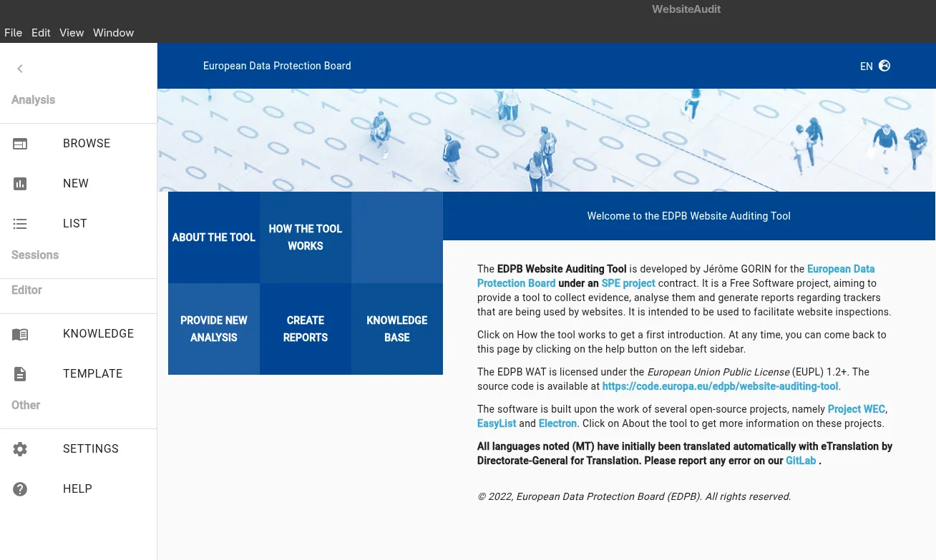
Task: Click the Knowledge book icon
Action: [x=20, y=334]
